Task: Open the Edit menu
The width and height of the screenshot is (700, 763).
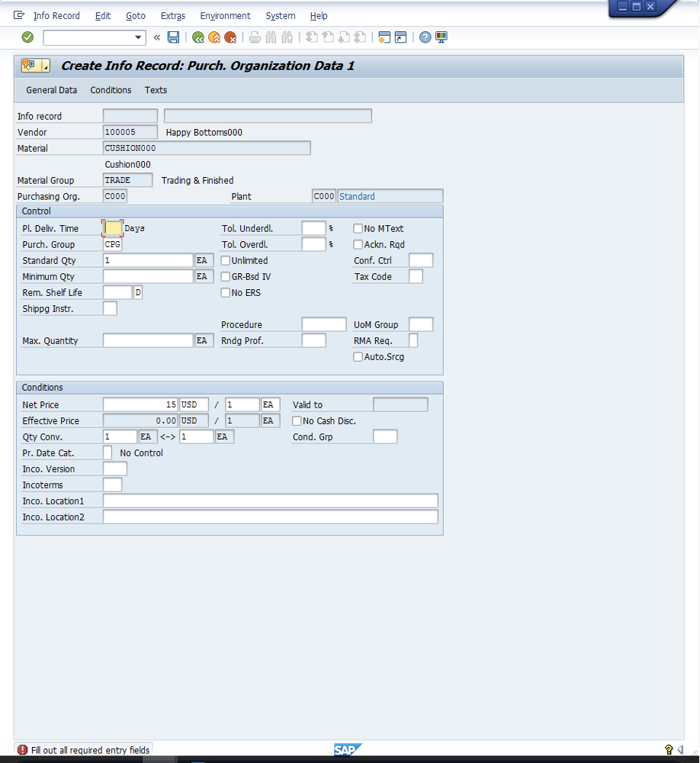Action: coord(103,15)
